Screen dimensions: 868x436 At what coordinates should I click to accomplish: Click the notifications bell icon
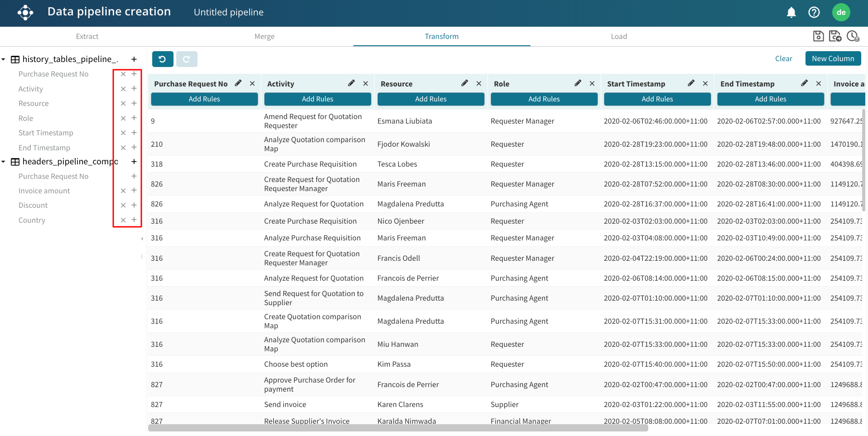coord(791,12)
